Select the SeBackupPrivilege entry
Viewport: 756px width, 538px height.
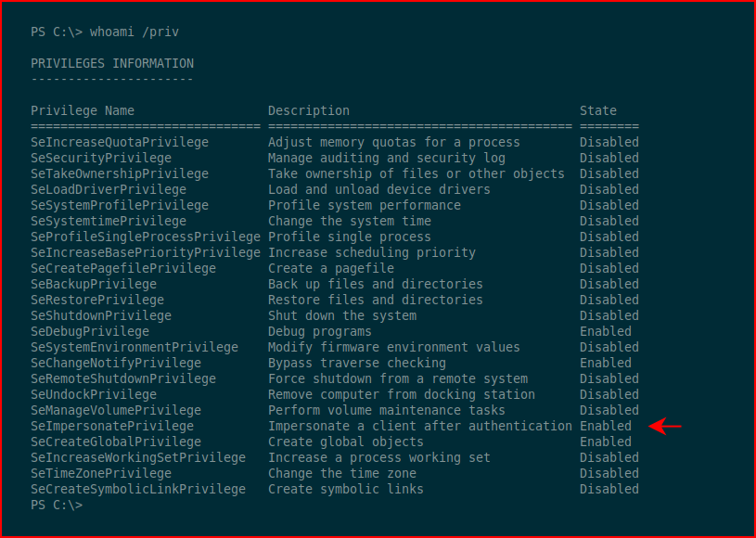[94, 285]
